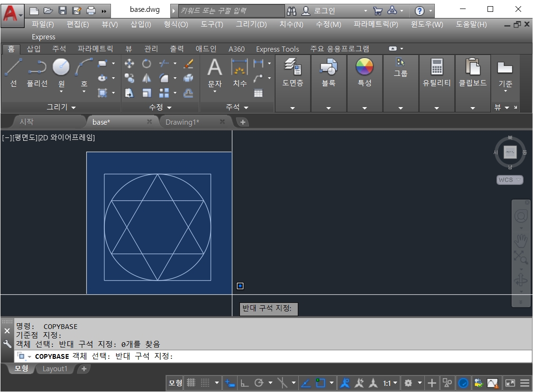This screenshot has width=533, height=392.
Task: Click the model space (모형) status bar button
Action: point(175,383)
